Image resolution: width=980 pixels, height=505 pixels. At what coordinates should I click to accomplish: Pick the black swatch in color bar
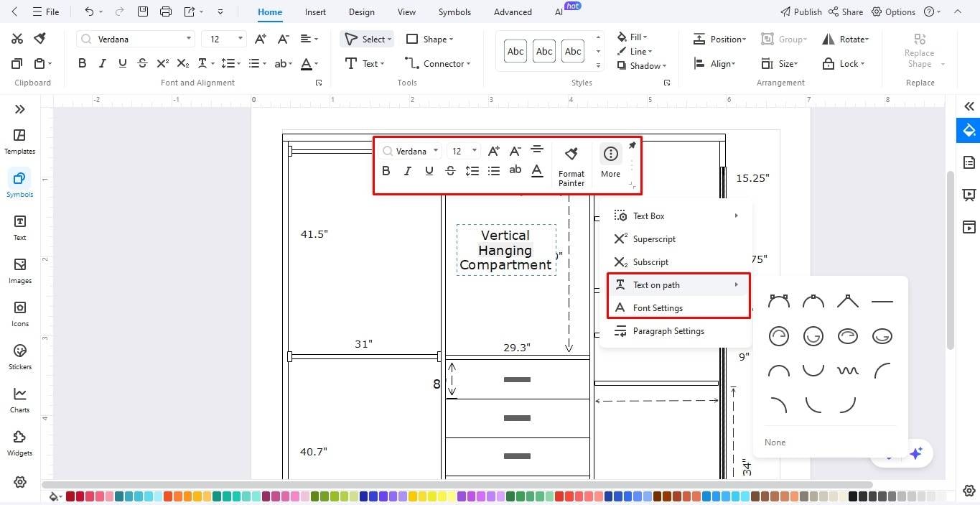853,496
